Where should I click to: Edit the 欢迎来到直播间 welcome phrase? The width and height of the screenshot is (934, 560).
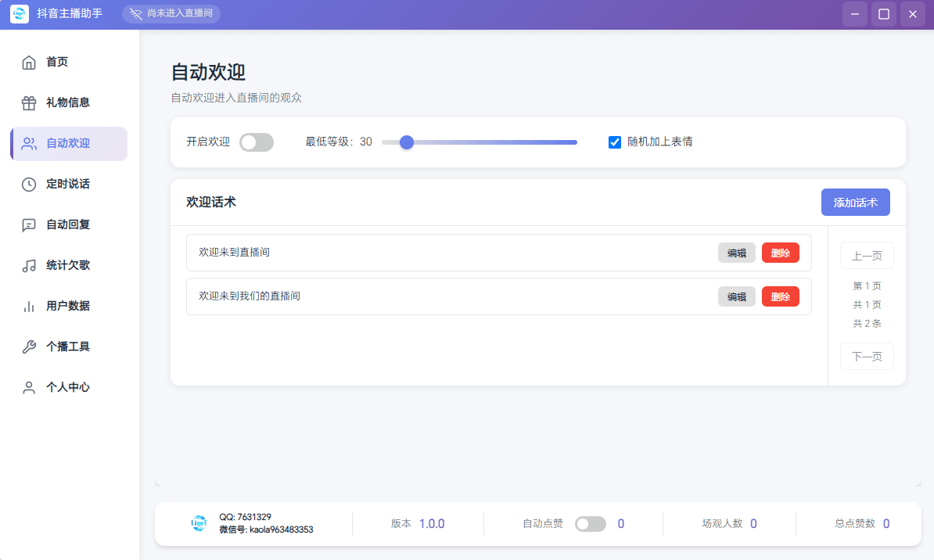click(736, 252)
